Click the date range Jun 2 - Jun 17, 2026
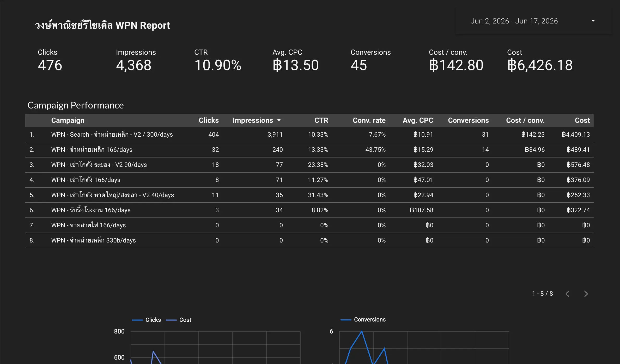 pyautogui.click(x=514, y=21)
